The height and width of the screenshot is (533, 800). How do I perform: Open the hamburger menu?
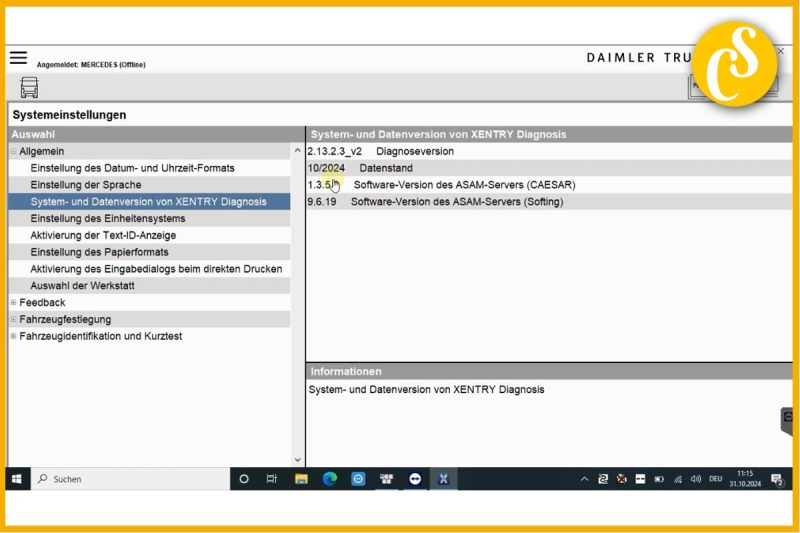18,57
